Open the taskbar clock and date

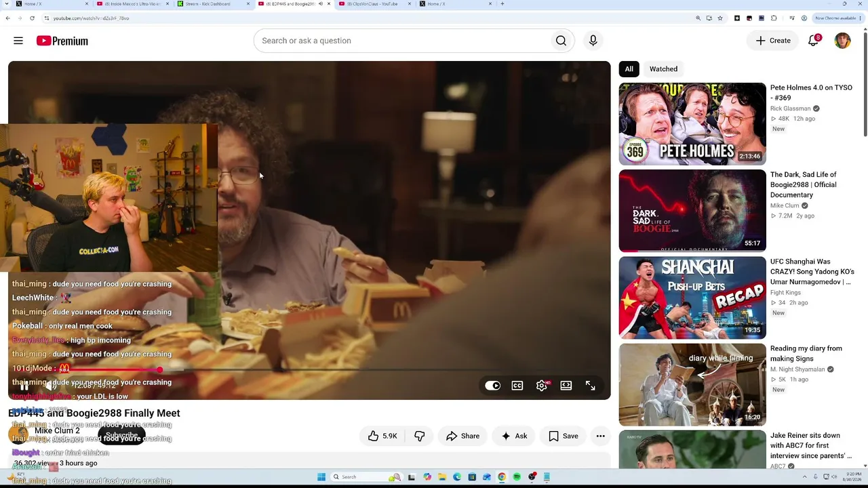tap(853, 476)
